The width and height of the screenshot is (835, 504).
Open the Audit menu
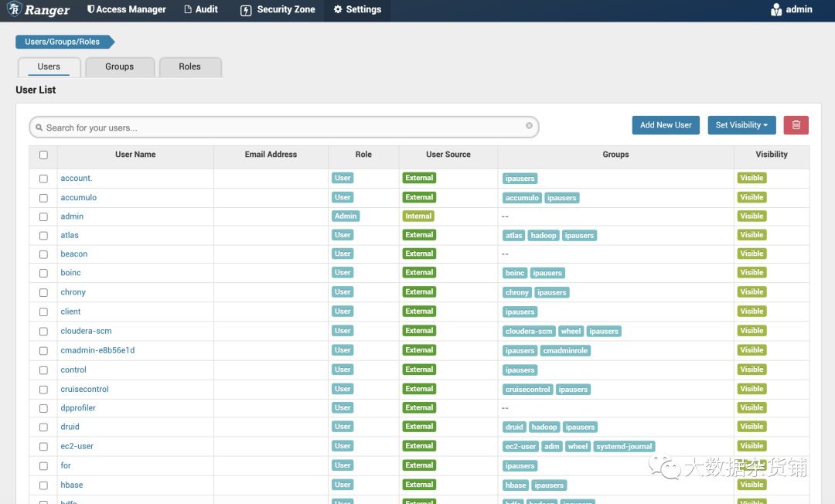tap(201, 9)
